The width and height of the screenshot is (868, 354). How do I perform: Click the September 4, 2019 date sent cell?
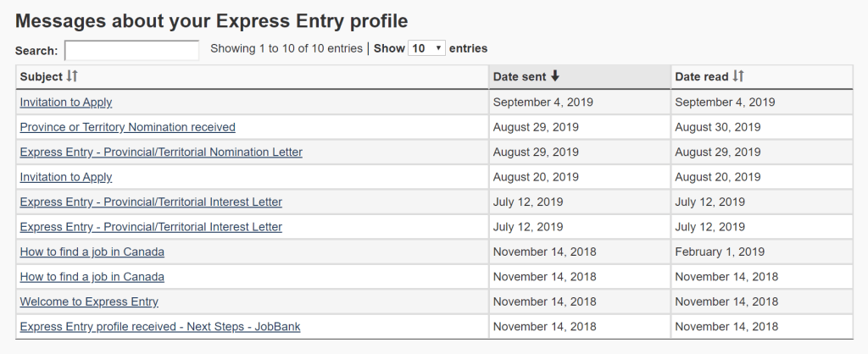coord(542,102)
